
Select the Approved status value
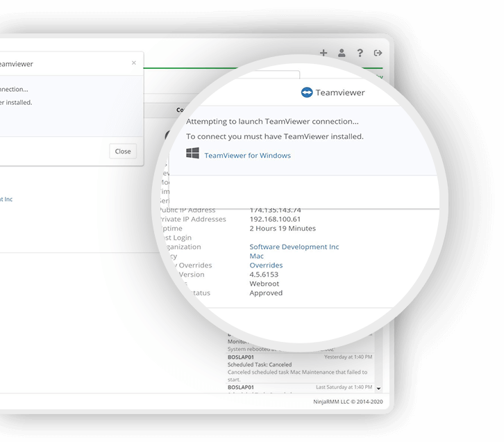[266, 293]
